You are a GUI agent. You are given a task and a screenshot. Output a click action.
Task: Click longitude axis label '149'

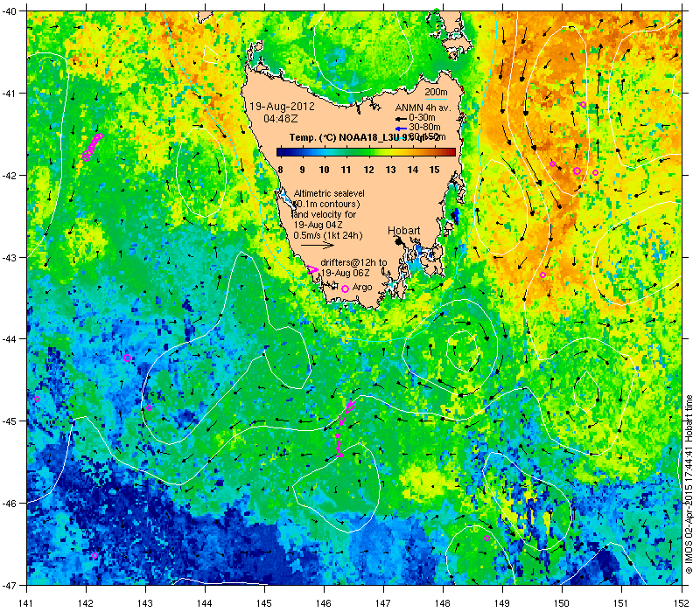[x=502, y=603]
